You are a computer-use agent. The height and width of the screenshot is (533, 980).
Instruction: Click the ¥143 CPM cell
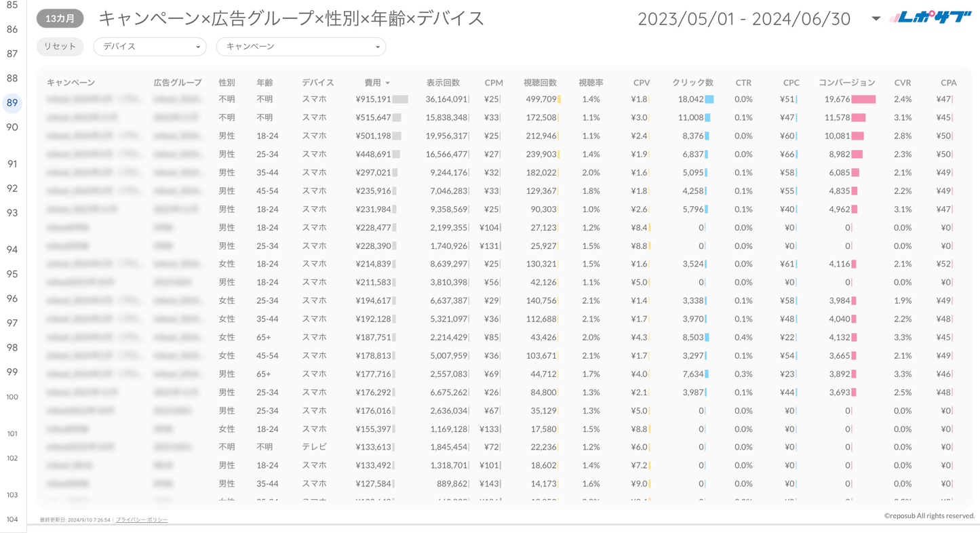pos(489,484)
